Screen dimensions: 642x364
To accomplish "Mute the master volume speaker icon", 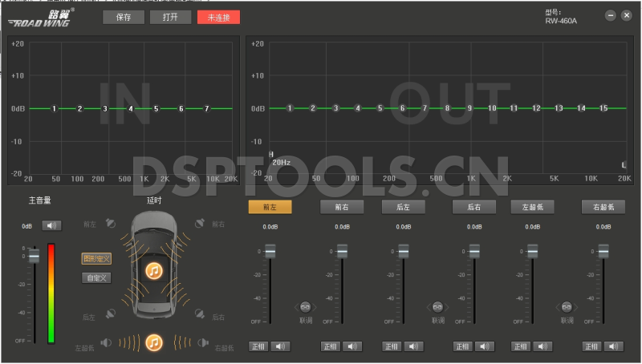I will pyautogui.click(x=52, y=226).
